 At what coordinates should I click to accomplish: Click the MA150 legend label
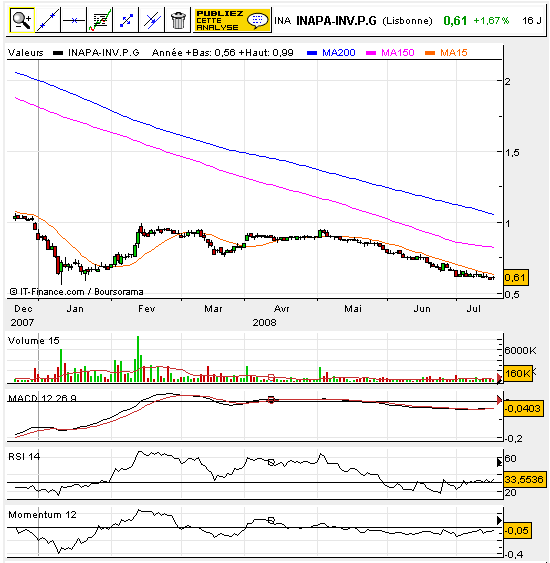(x=397, y=53)
